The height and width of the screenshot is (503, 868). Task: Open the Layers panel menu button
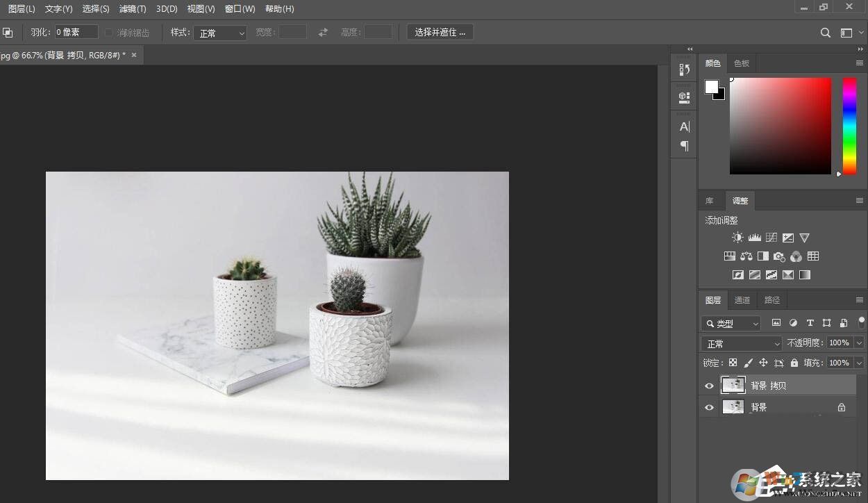[860, 299]
